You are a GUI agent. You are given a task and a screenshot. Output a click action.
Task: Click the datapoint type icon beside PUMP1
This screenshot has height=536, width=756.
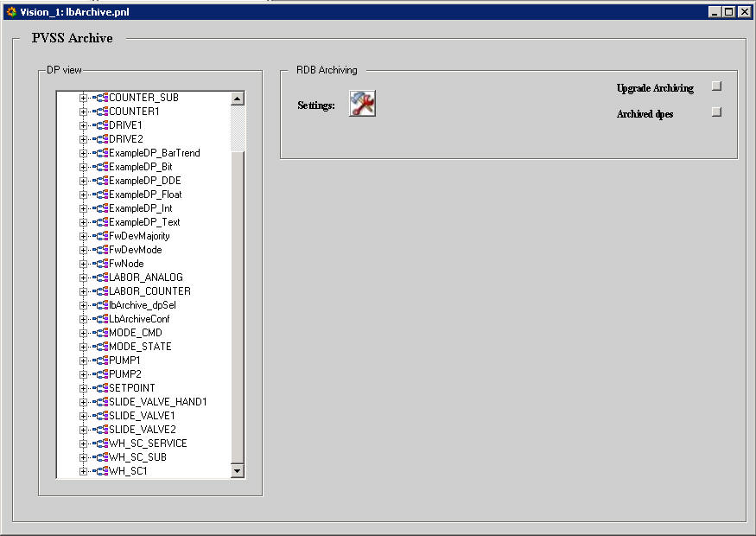[x=102, y=361]
